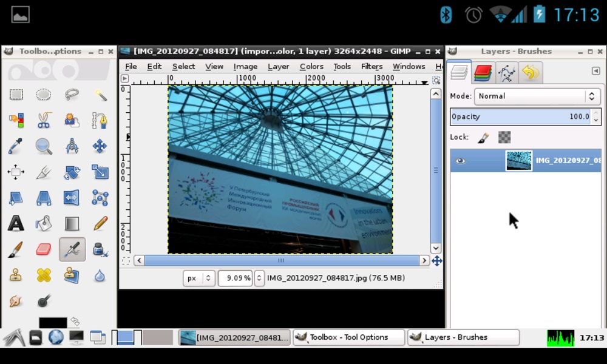
Task: Select the Ellipse Select tool
Action: point(44,95)
